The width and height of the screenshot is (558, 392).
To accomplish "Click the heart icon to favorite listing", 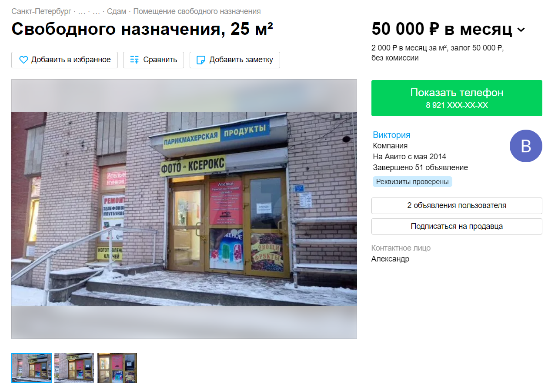I will pos(23,60).
